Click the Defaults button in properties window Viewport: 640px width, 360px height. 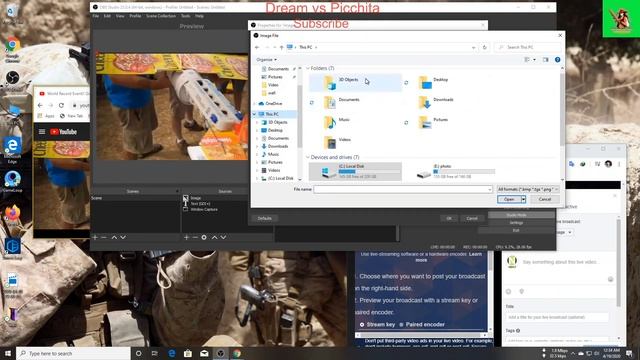(x=264, y=218)
